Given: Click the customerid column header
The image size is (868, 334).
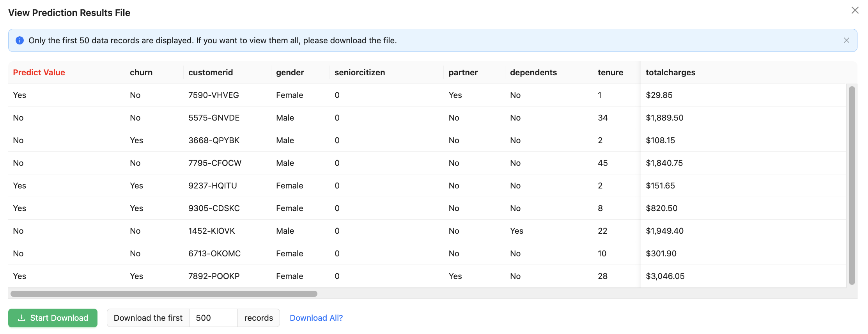Looking at the screenshot, I should coord(211,73).
